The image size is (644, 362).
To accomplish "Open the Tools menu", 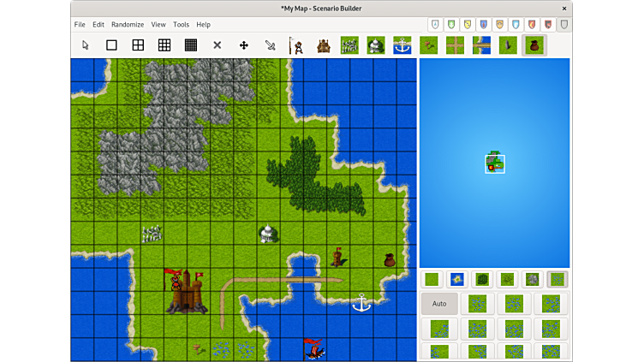I will point(181,25).
